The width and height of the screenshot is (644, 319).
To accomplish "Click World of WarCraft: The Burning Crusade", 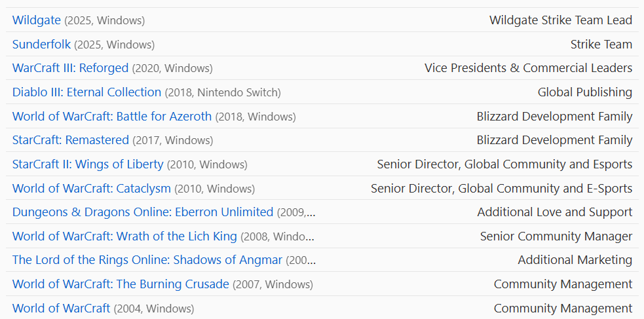I will point(121,284).
